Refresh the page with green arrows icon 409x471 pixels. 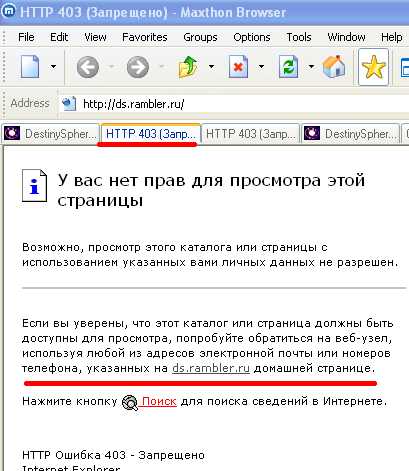point(288,67)
